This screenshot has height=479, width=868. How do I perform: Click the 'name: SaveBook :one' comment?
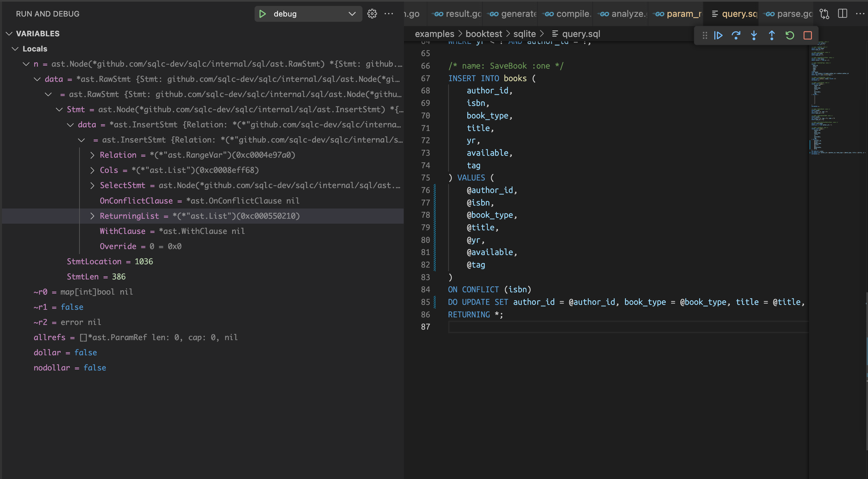point(506,66)
